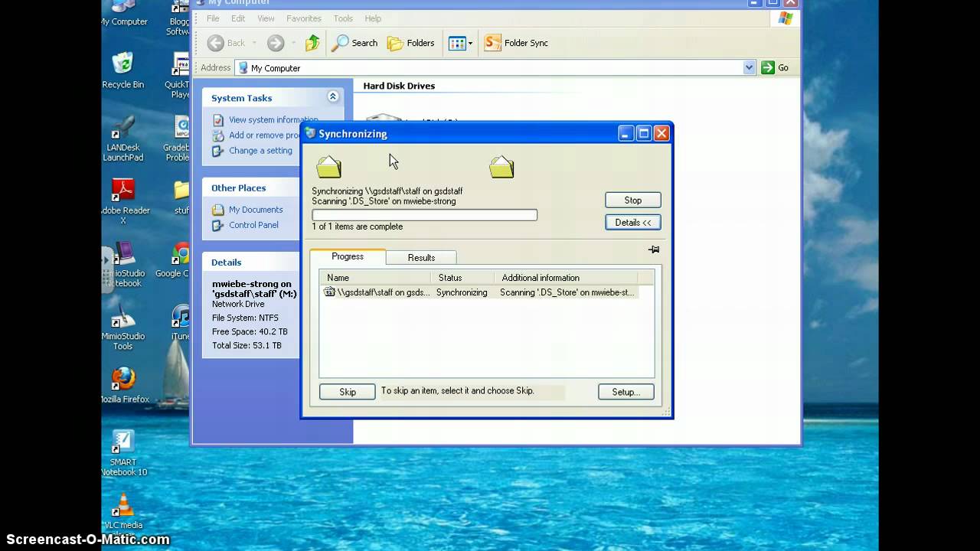Click the Synchronizing dialog title icon
980x551 pixels.
310,133
